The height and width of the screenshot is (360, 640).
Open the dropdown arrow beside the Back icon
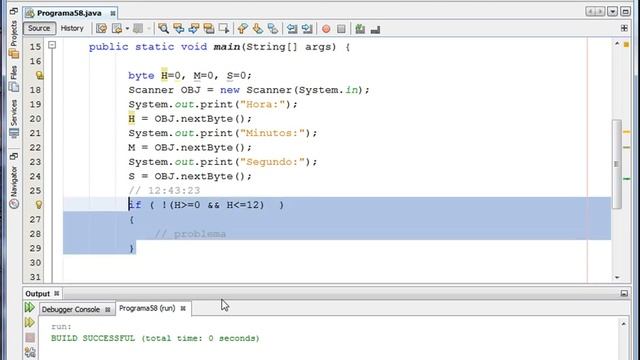coord(127,29)
